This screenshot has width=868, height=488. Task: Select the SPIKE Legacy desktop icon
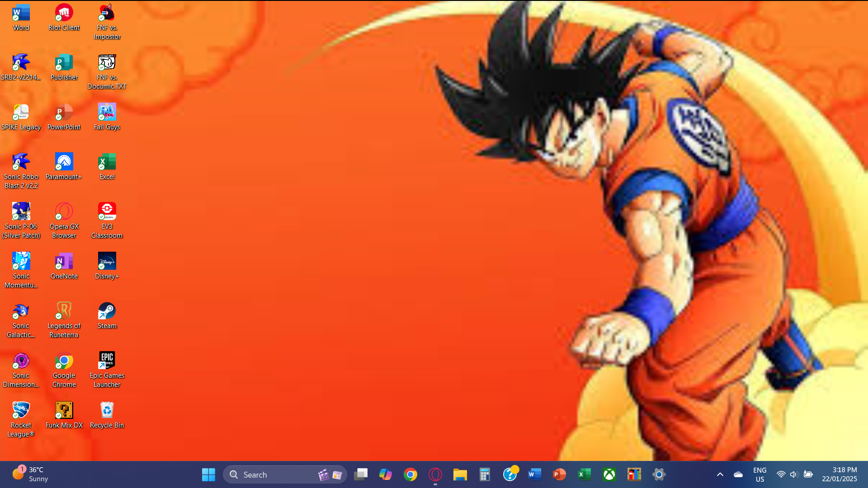[x=21, y=117]
